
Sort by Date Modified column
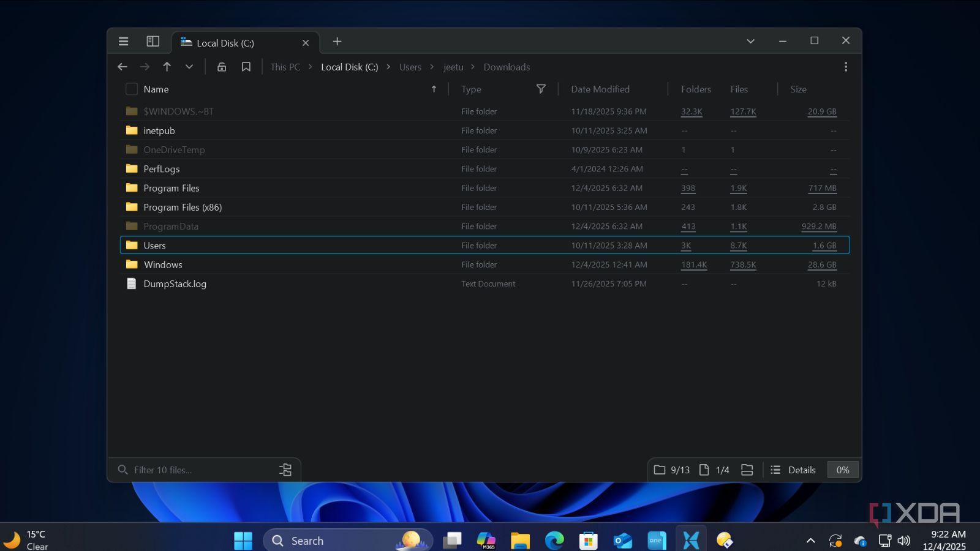pos(600,89)
